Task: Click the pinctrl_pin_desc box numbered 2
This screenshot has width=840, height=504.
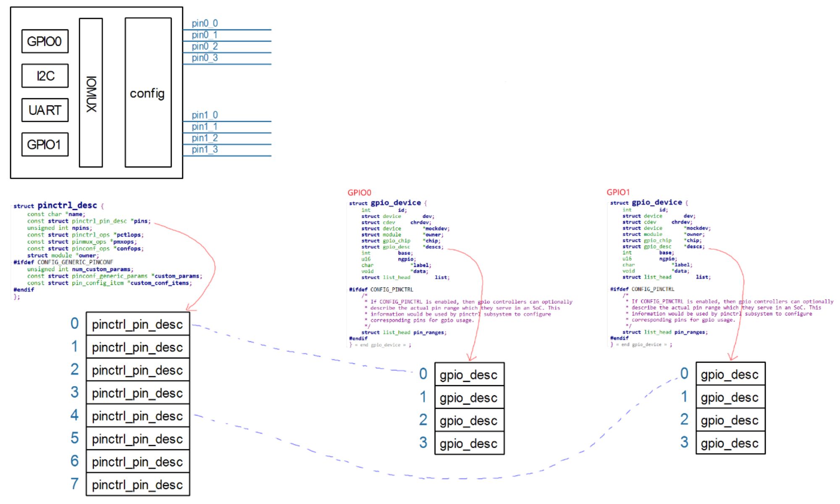Action: (138, 370)
